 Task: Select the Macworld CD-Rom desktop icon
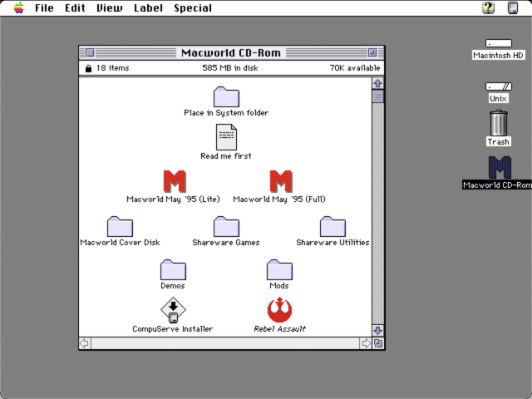click(500, 167)
